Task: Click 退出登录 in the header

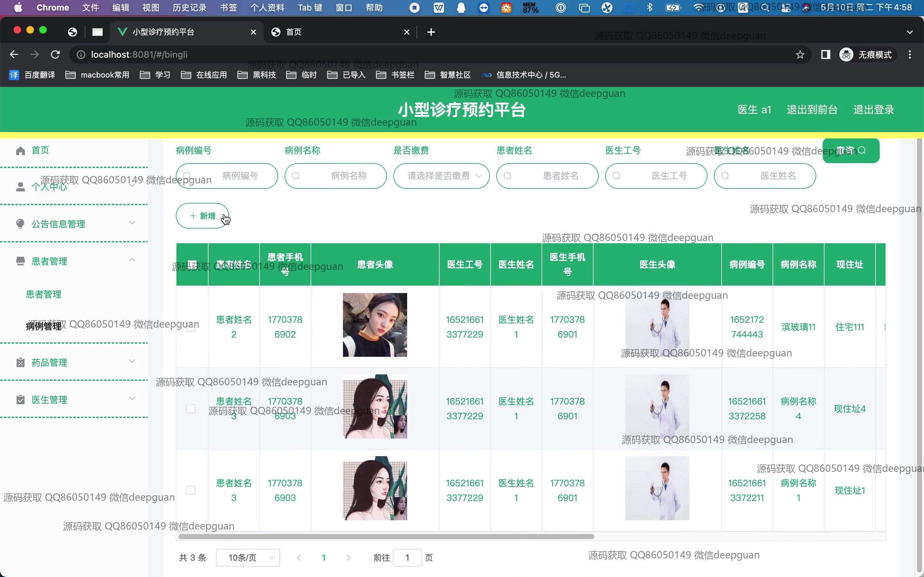Action: (874, 110)
